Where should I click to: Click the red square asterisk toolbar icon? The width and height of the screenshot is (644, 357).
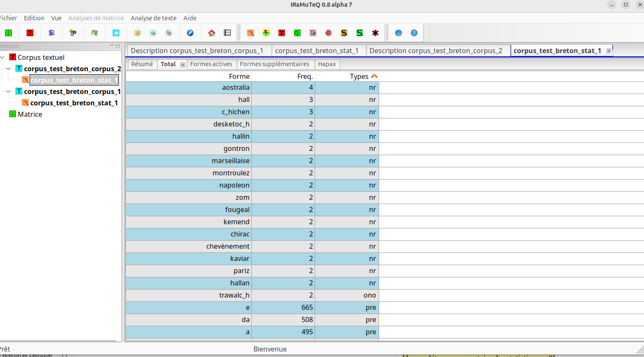tap(282, 33)
